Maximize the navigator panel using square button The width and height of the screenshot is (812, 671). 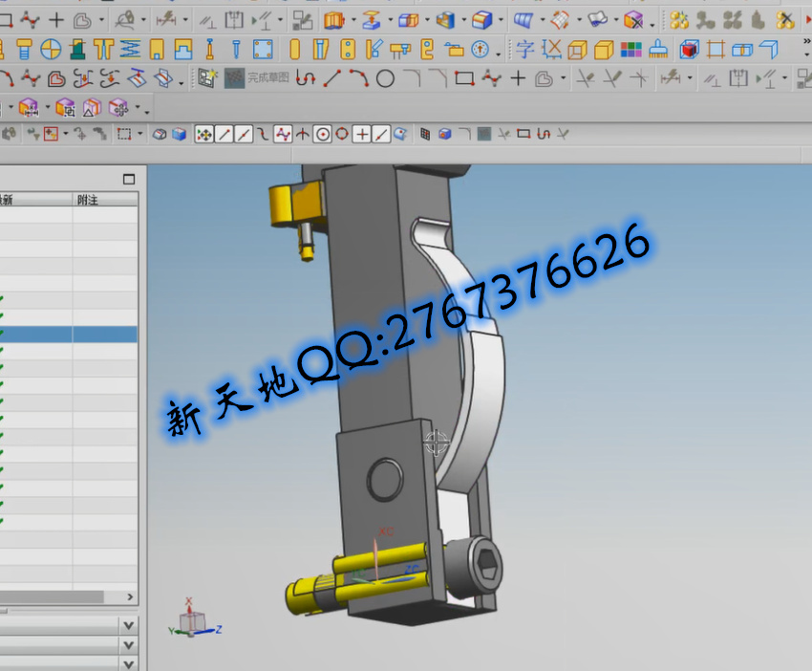(129, 179)
